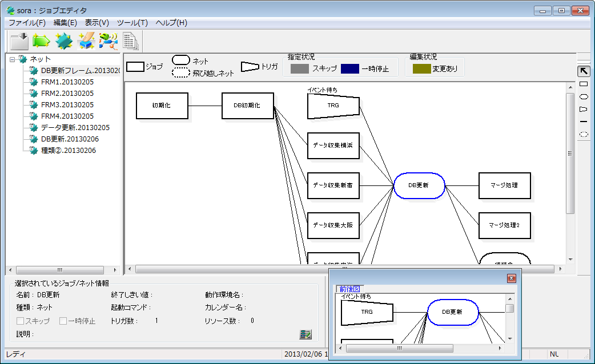Open the ファイル(F) menu

(27, 23)
